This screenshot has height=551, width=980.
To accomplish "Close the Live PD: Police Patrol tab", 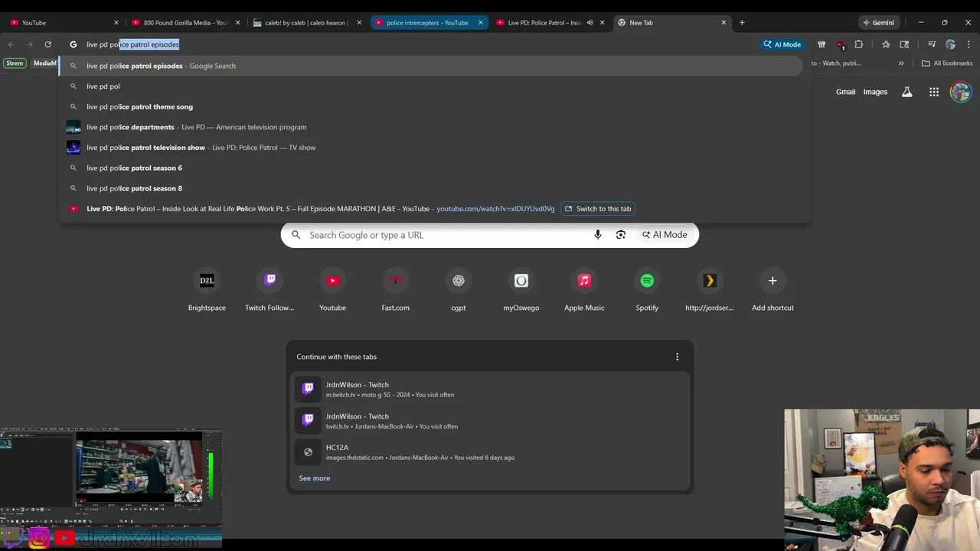I will click(603, 23).
